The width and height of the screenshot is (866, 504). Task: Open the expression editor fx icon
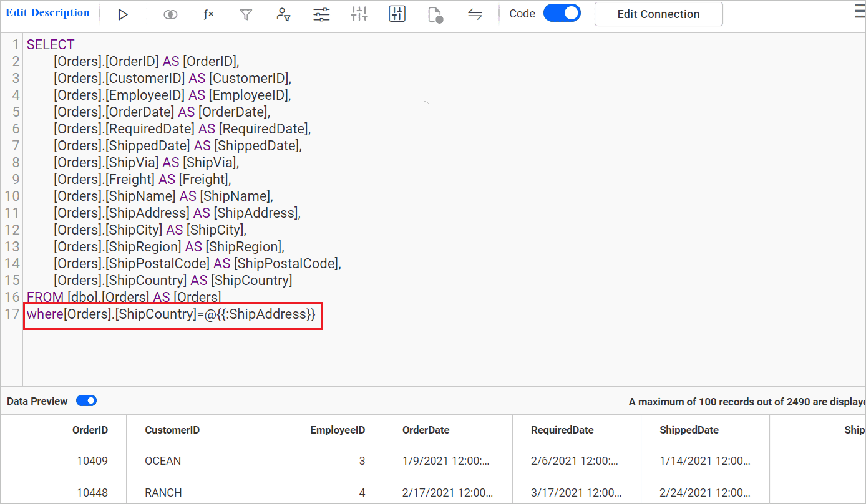(208, 13)
